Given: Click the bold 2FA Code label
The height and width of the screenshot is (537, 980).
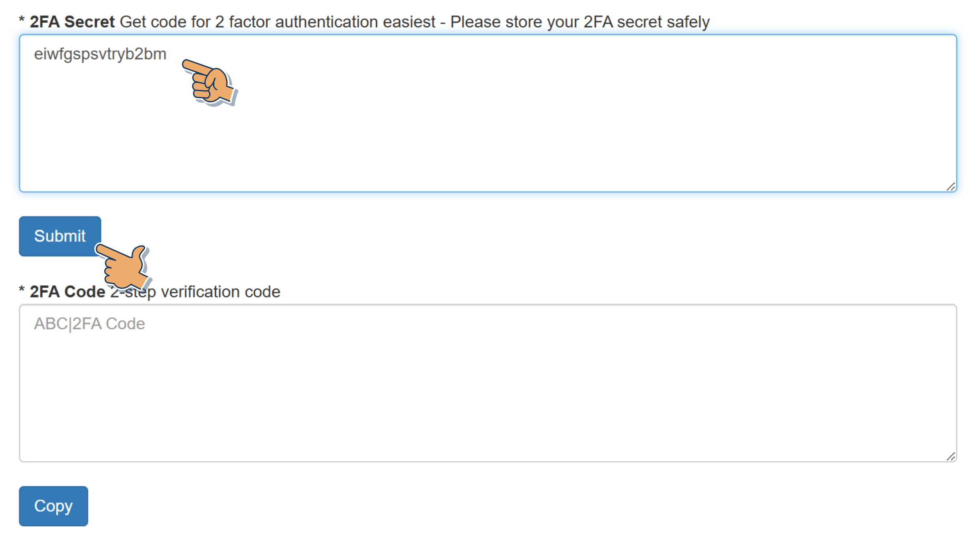Looking at the screenshot, I should point(67,292).
